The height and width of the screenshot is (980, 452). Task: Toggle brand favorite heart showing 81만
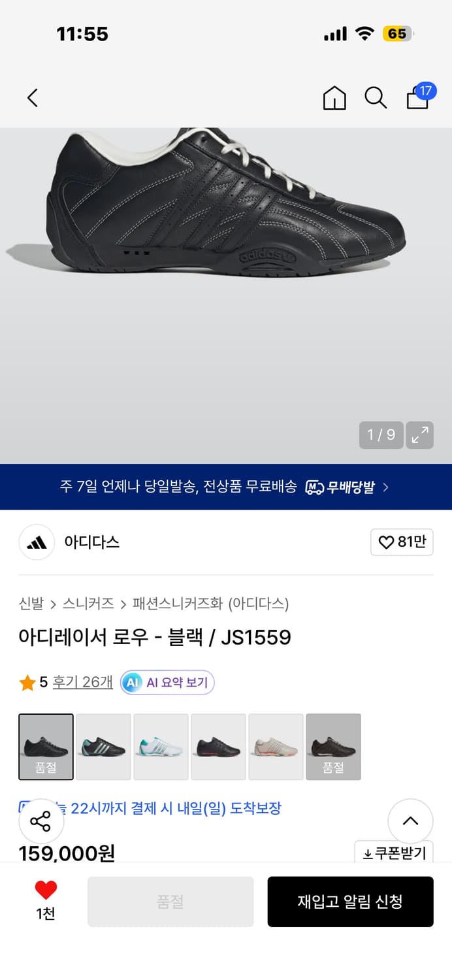pyautogui.click(x=402, y=542)
